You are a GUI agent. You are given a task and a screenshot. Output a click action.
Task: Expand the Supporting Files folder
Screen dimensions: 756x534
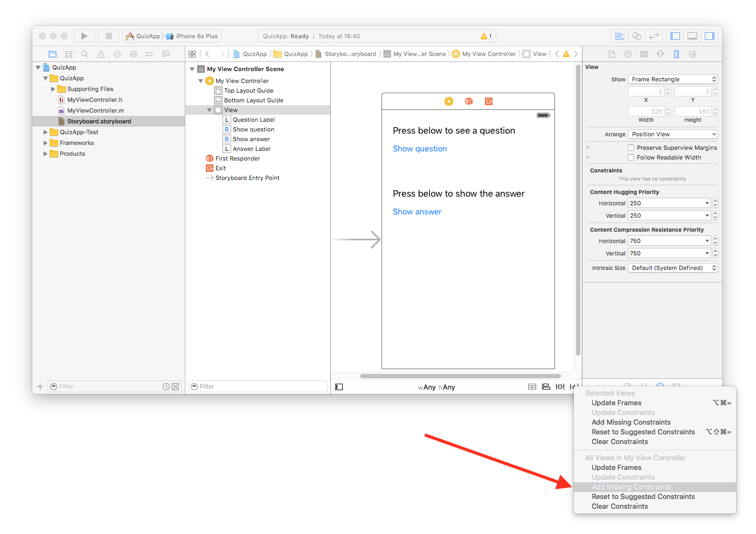click(53, 89)
